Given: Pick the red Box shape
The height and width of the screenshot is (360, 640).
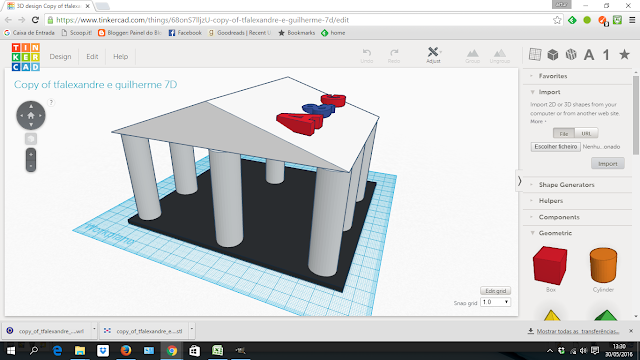Looking at the screenshot, I should coord(550,265).
